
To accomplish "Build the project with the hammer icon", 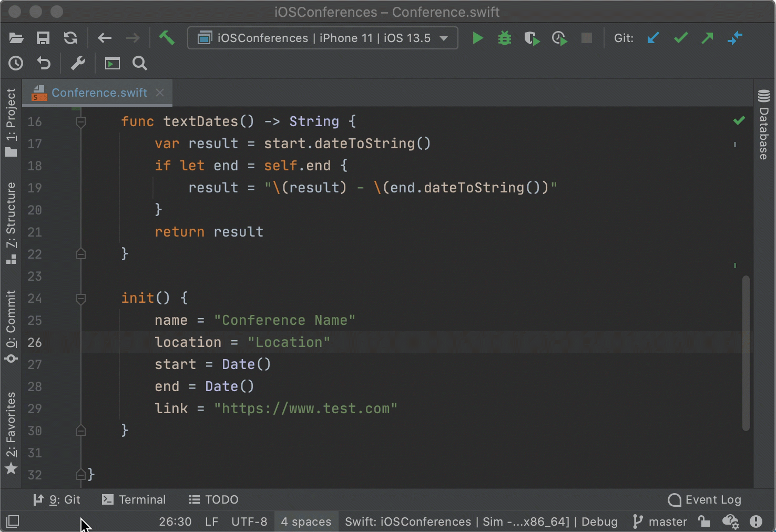I will [167, 38].
